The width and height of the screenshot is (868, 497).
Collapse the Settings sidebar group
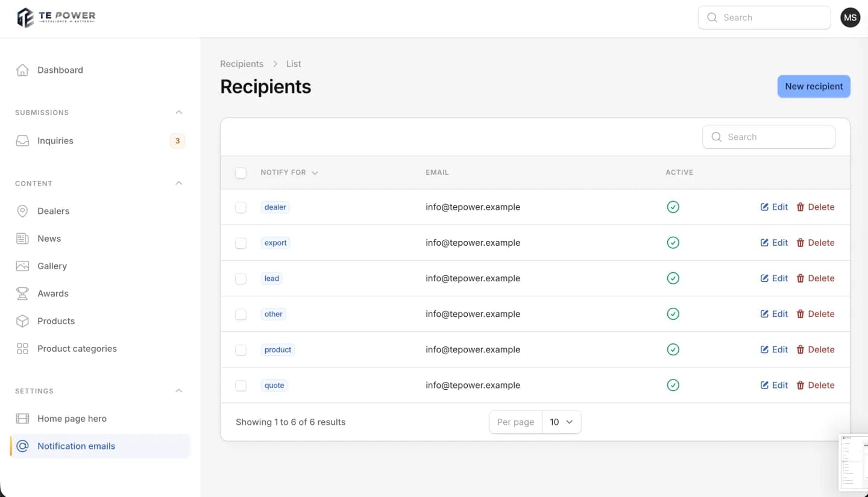[178, 391]
